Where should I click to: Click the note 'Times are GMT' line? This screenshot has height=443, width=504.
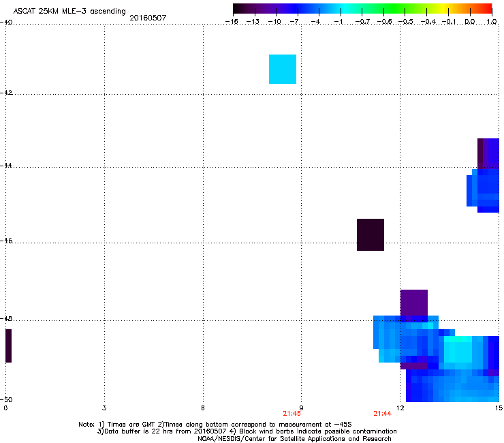tap(215, 425)
